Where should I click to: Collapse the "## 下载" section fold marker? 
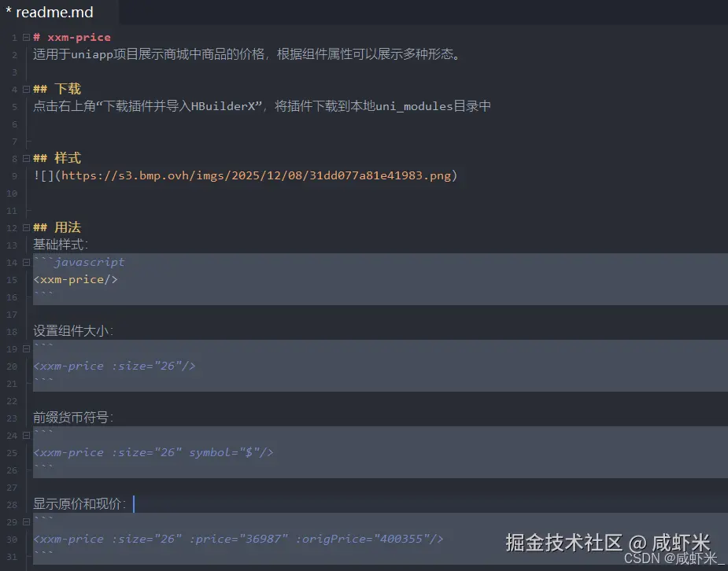(x=24, y=88)
